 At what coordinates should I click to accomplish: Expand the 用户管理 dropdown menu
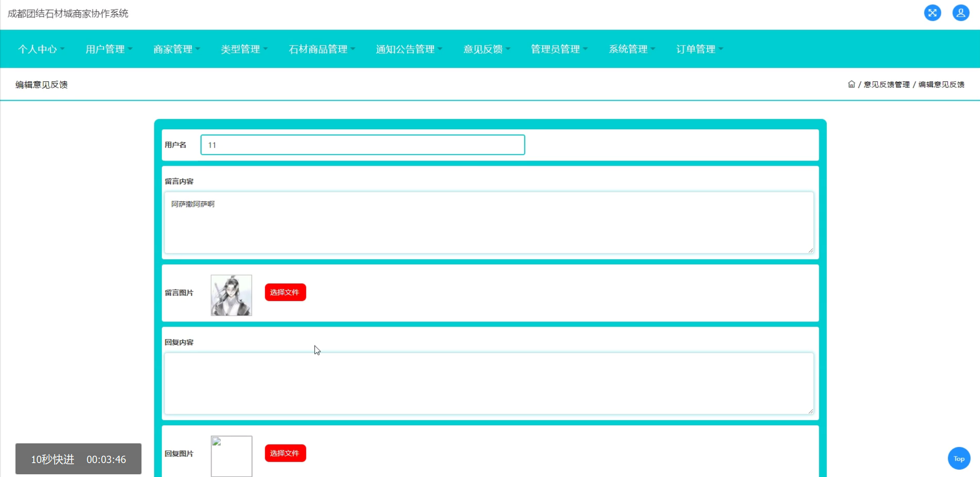click(x=109, y=49)
